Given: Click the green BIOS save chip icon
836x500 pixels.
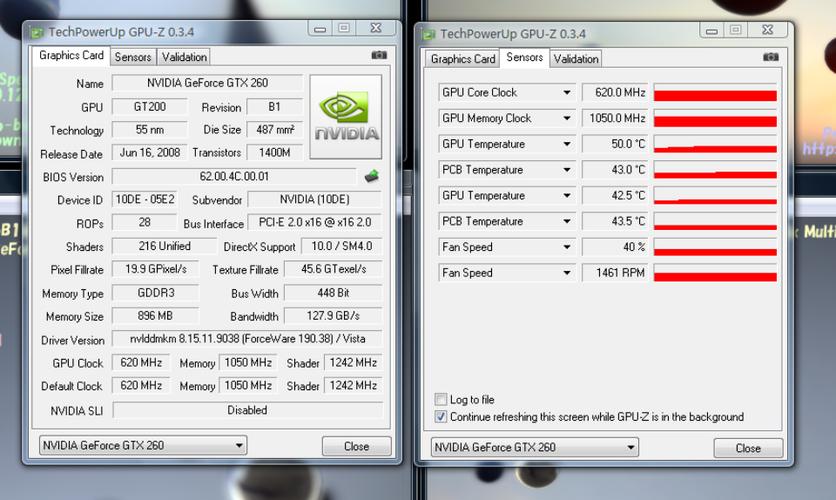Looking at the screenshot, I should pyautogui.click(x=371, y=177).
